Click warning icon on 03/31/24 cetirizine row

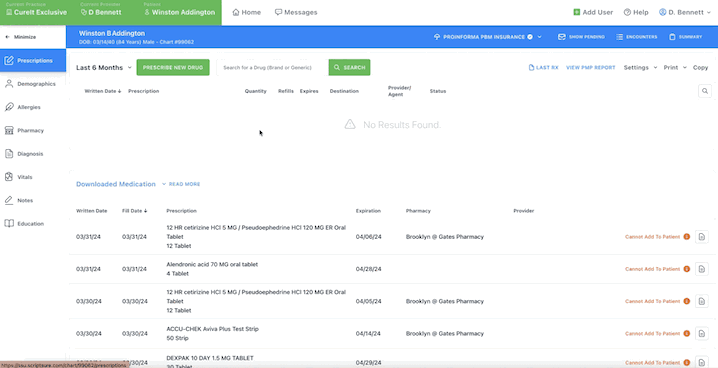pyautogui.click(x=686, y=237)
